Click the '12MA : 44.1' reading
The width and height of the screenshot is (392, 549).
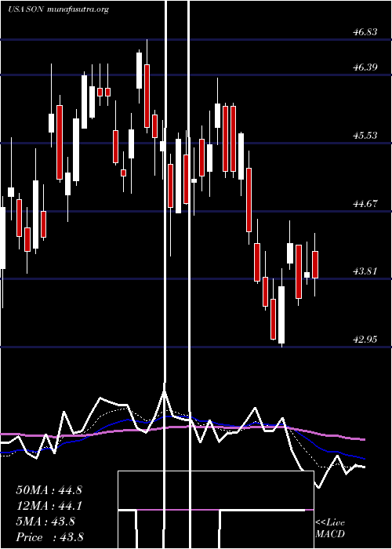coord(49,506)
